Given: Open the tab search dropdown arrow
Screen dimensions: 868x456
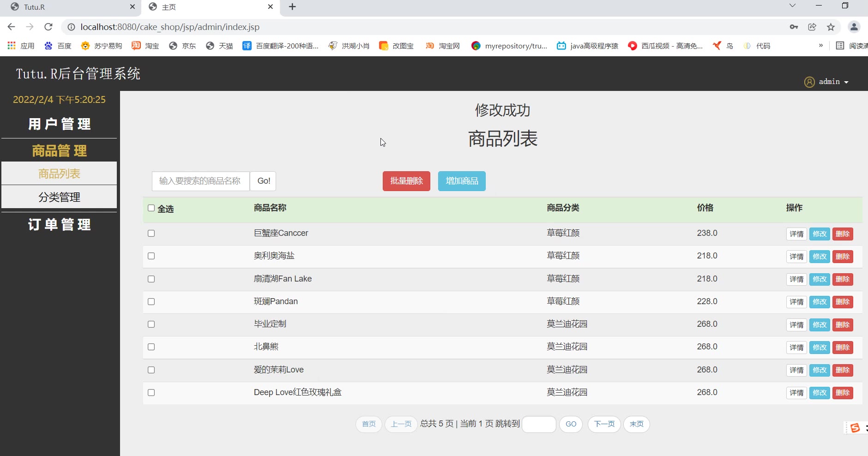Looking at the screenshot, I should click(792, 6).
